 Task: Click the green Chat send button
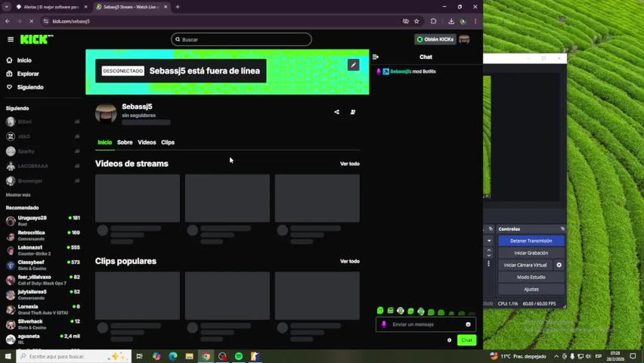tap(467, 340)
